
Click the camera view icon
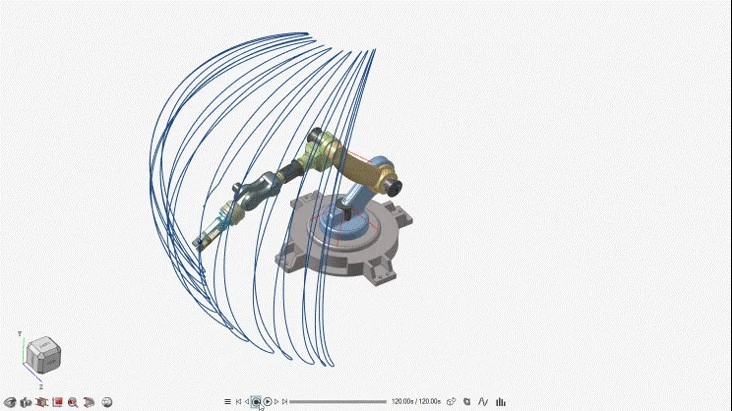(26, 402)
